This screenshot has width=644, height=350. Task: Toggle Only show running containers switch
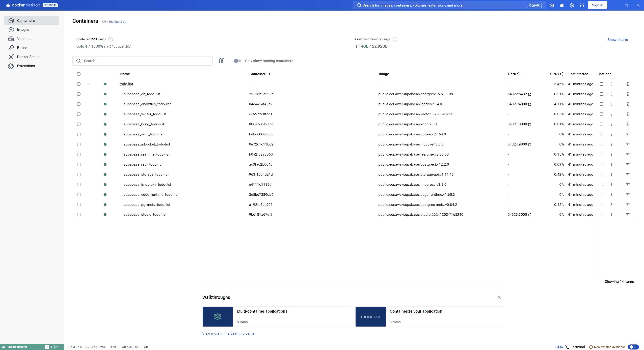click(237, 61)
